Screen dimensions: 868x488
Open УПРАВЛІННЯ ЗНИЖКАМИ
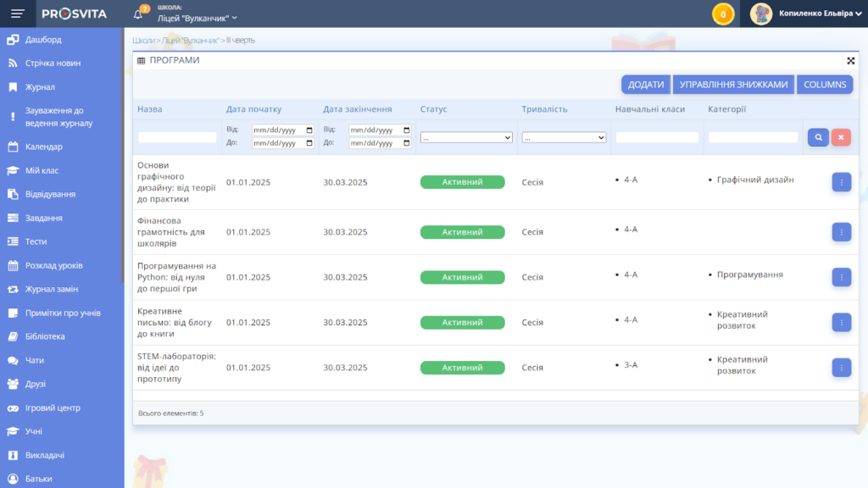[734, 84]
